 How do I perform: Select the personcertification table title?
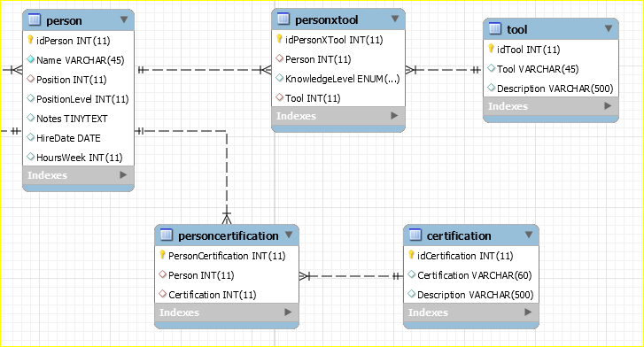pyautogui.click(x=229, y=235)
